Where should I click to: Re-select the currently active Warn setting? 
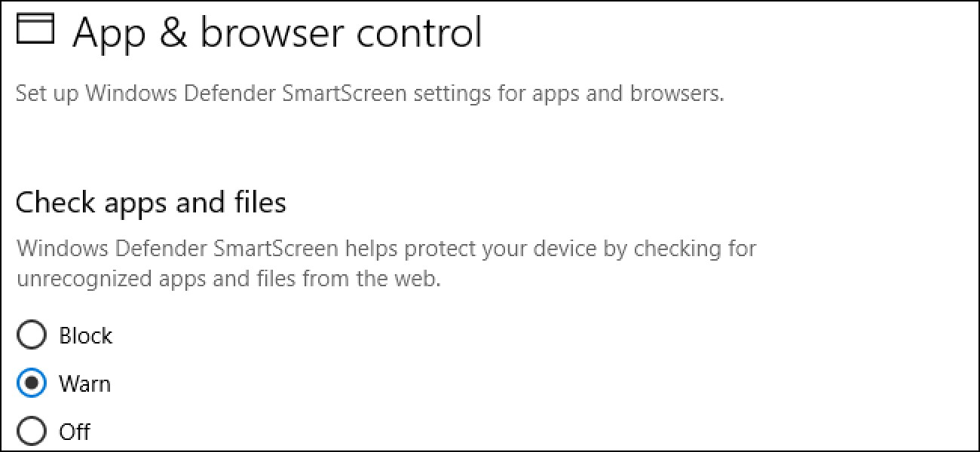pos(32,383)
